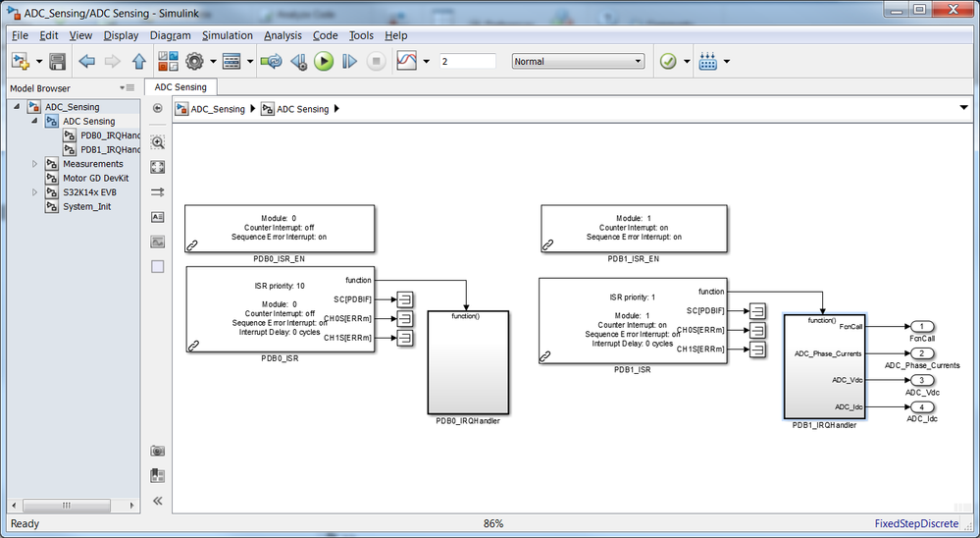The image size is (980, 538).
Task: Expand the S32K14x EVB tree node
Action: (35, 192)
